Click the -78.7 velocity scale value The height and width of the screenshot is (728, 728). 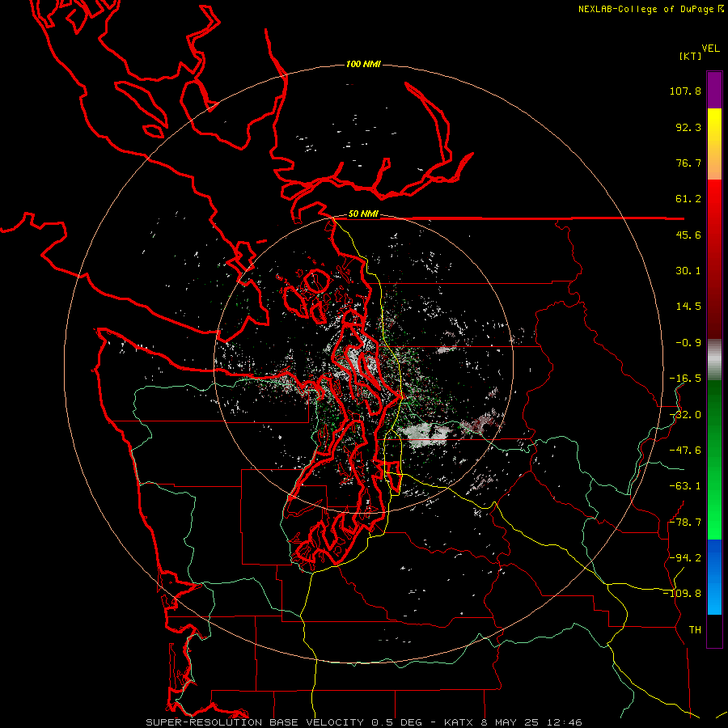[685, 523]
